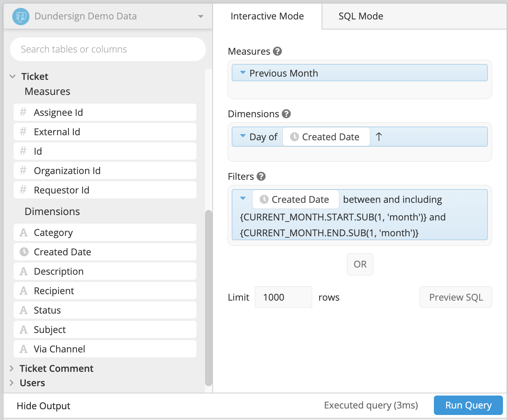
Task: Select the Requestor Id measure label
Action: pyautogui.click(x=62, y=190)
